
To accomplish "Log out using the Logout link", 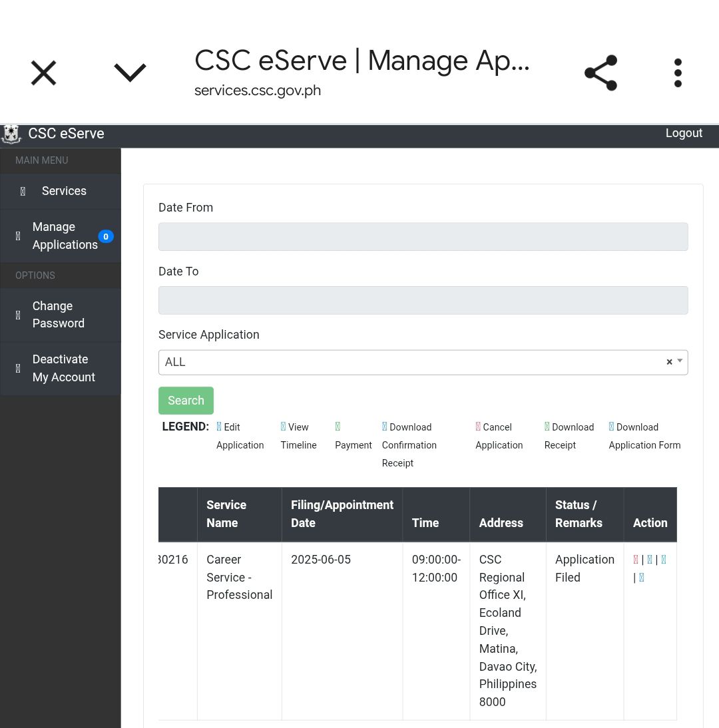I will tap(684, 133).
